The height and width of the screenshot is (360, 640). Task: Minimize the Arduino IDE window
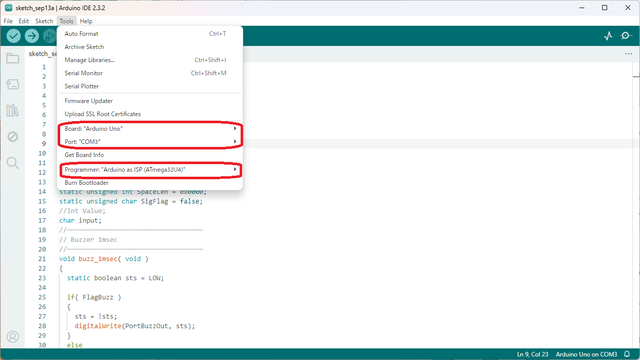pyautogui.click(x=582, y=8)
